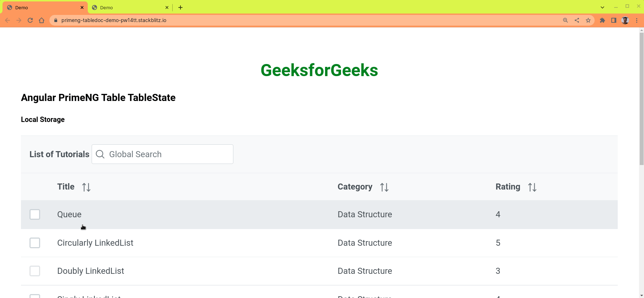Screen dimensions: 644x298
Task: View site information lock icon
Action: [x=56, y=20]
